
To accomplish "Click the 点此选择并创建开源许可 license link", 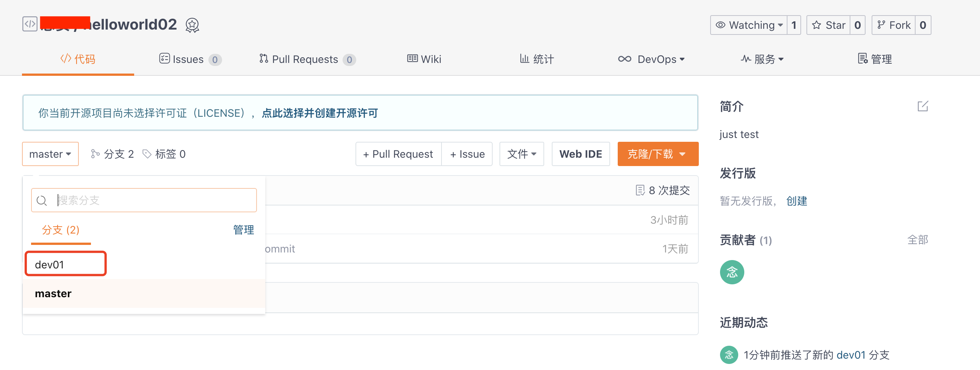I will 319,113.
